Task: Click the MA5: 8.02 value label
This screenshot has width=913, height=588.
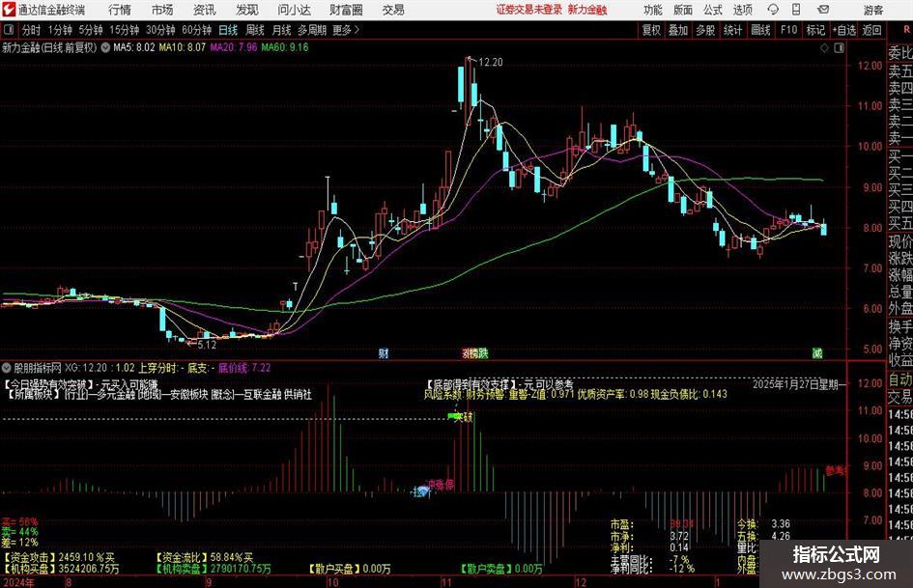Action: pos(134,47)
